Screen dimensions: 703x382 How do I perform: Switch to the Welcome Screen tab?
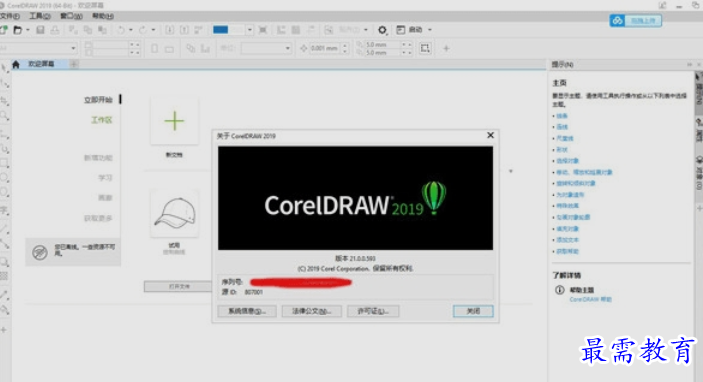41,64
